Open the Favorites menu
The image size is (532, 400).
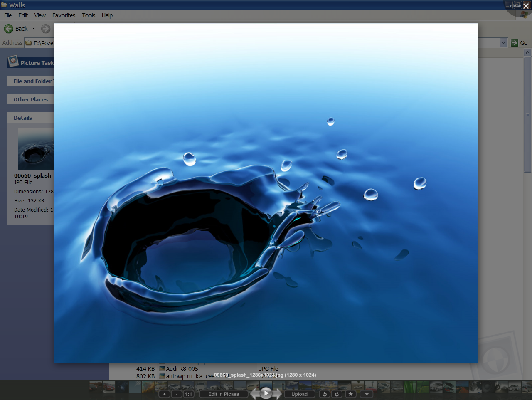point(64,15)
